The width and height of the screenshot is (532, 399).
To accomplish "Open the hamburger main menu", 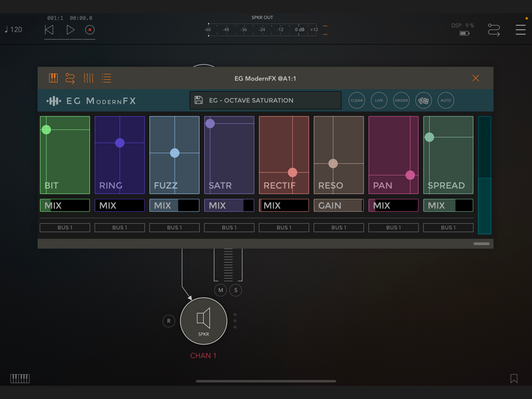I will pos(520,30).
